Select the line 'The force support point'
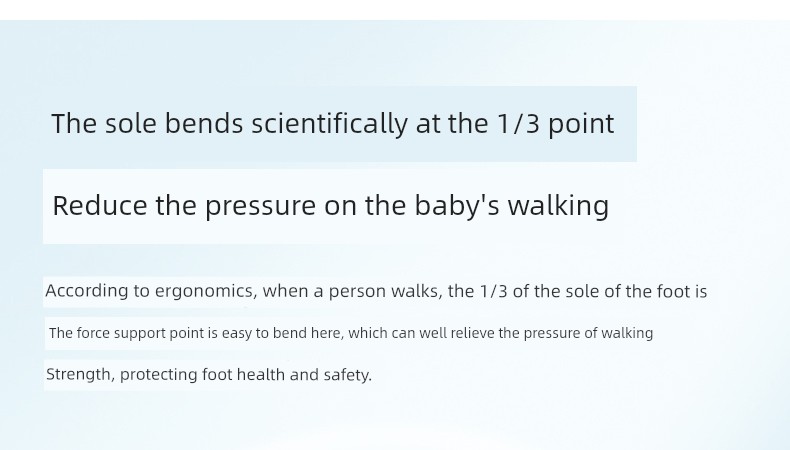 pyautogui.click(x=351, y=333)
